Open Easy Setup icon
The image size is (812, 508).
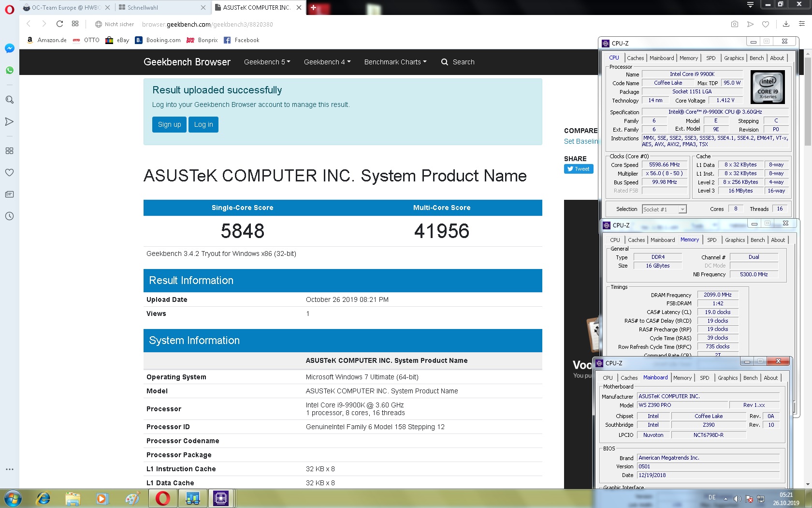pos(802,24)
